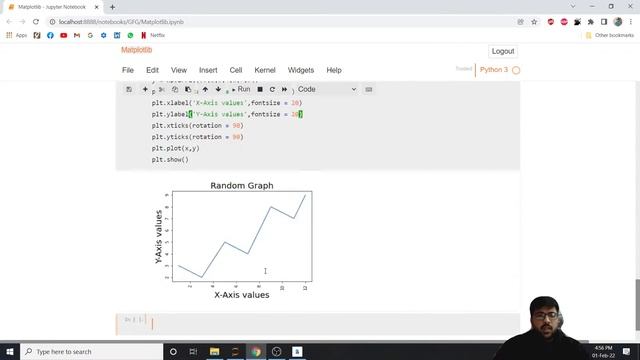The image size is (640, 360).
Task: Cut selected cells with scissors icon
Action: [x=162, y=89]
